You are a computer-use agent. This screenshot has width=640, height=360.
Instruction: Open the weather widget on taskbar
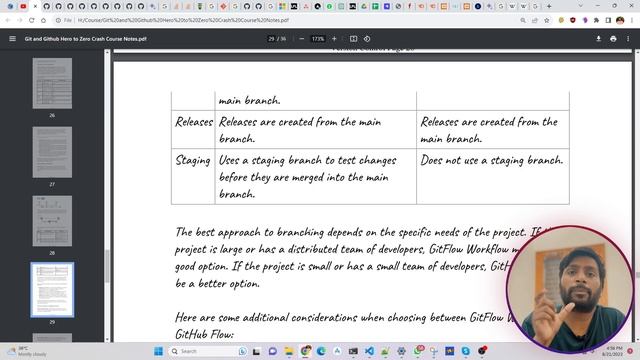click(27, 351)
